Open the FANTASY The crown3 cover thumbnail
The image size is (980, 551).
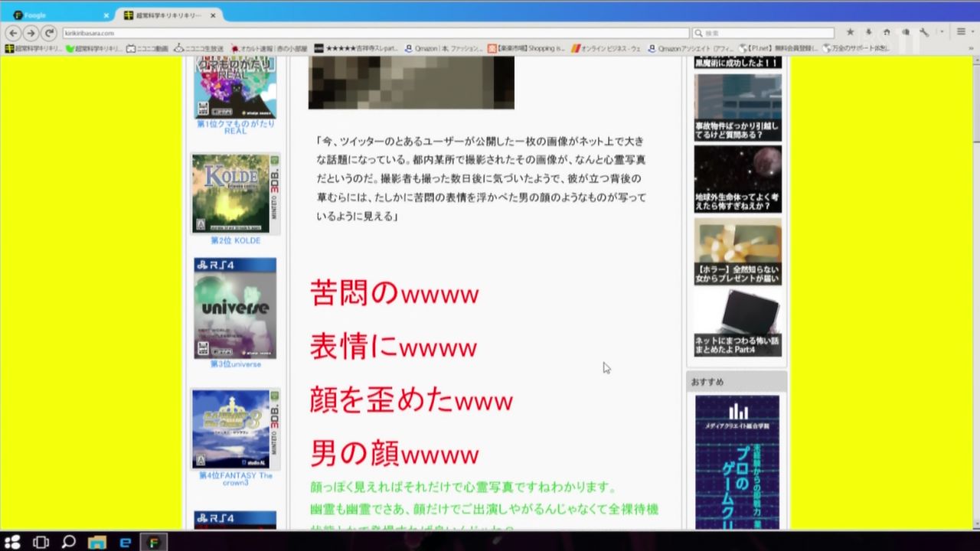click(x=236, y=429)
